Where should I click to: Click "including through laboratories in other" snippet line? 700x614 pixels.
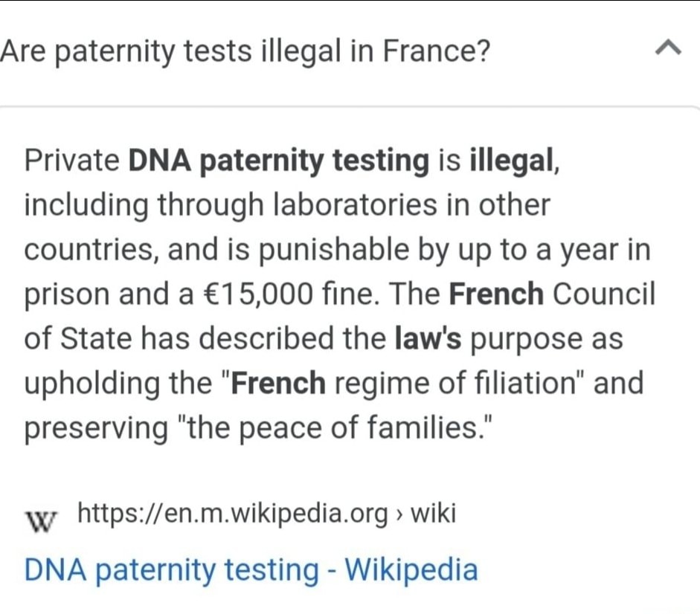coord(287,206)
